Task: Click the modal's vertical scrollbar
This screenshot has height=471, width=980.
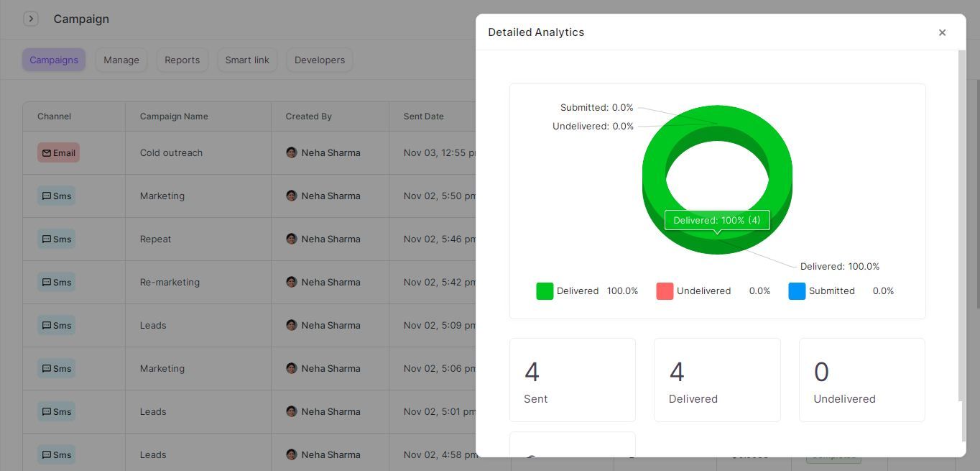Action: (x=961, y=216)
